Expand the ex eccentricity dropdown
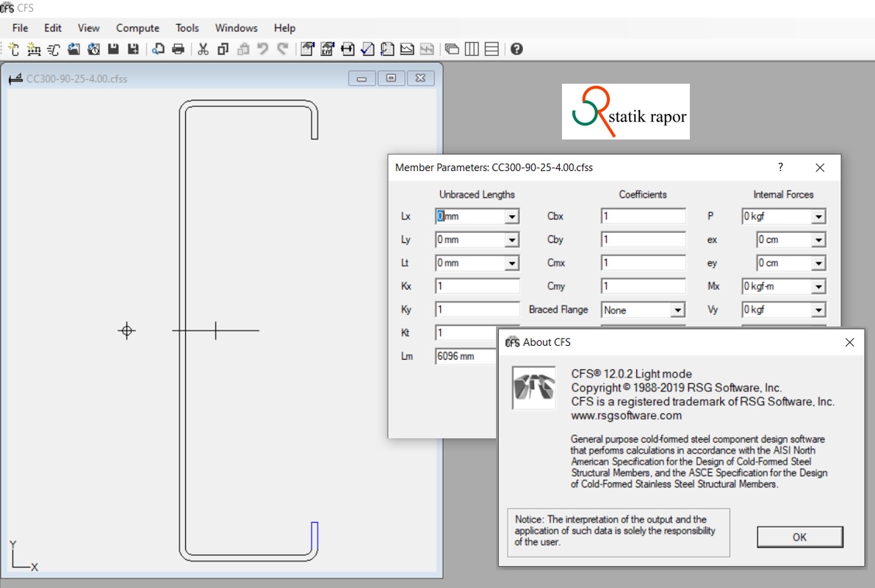The width and height of the screenshot is (875, 588). click(x=818, y=239)
